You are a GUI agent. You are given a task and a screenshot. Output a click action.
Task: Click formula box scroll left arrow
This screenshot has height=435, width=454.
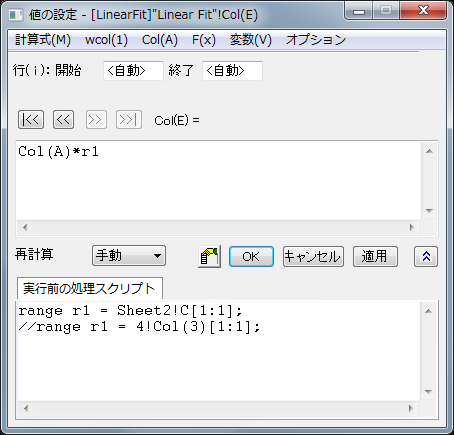25,228
